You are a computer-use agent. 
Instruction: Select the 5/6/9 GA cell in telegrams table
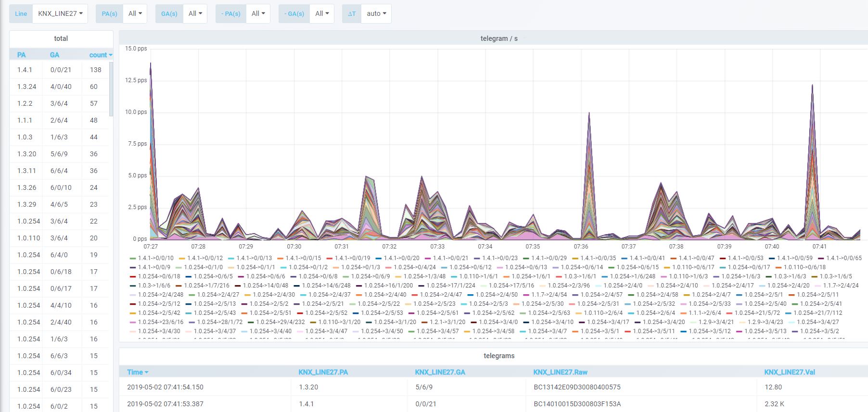(x=424, y=387)
